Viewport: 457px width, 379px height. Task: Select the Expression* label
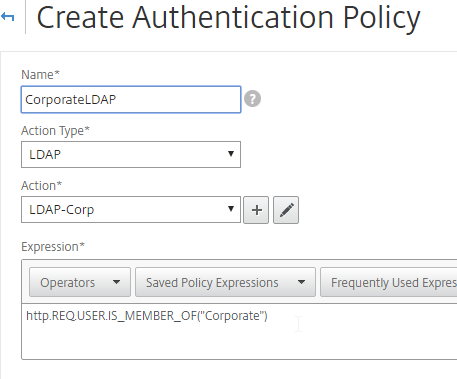53,247
